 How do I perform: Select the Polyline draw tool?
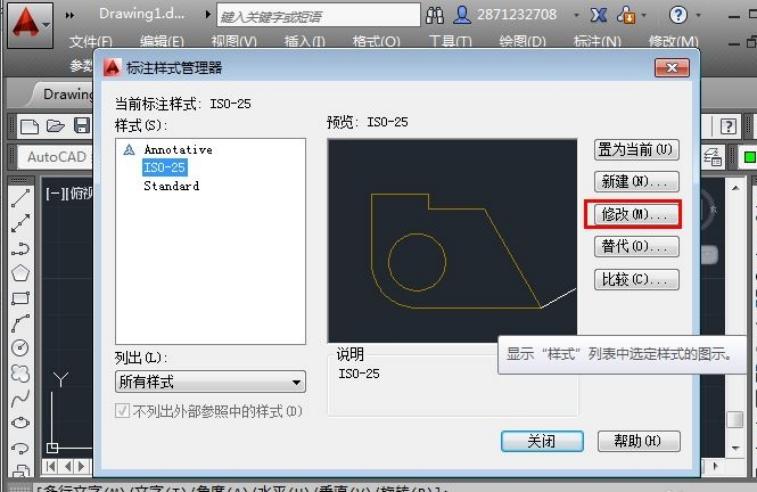pyautogui.click(x=21, y=248)
